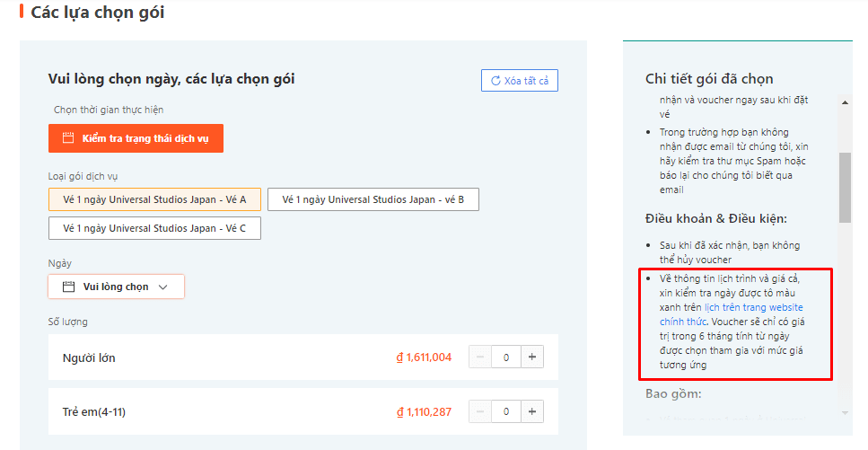
Task: Decrease Trẻ em(4-11) quantity with minus icon
Action: click(x=480, y=411)
